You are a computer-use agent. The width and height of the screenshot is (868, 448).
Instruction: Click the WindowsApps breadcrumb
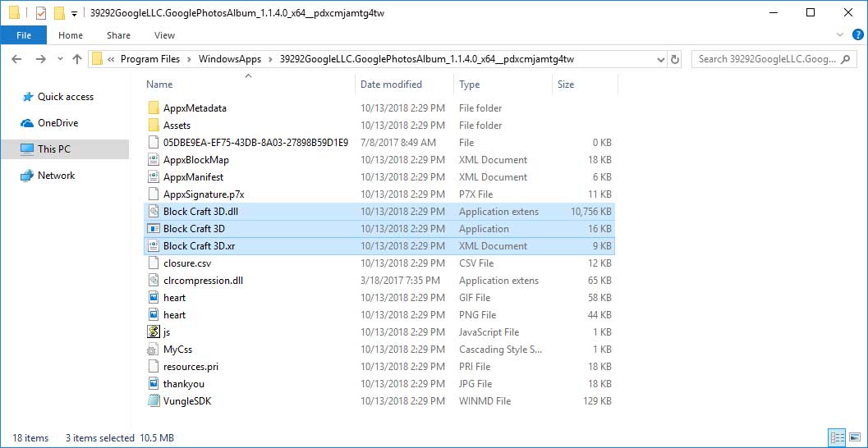coord(229,59)
